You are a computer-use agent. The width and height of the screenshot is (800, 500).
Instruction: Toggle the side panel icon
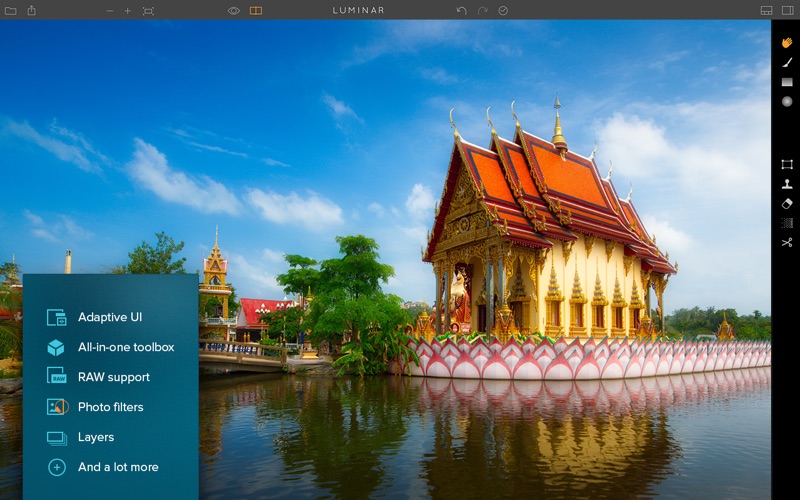787,11
